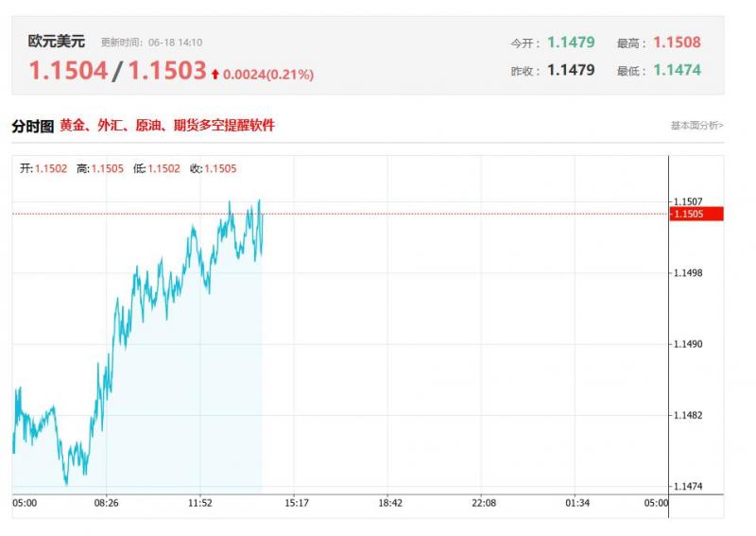Click the 22:08 time axis label
The image size is (756, 536).
(484, 503)
